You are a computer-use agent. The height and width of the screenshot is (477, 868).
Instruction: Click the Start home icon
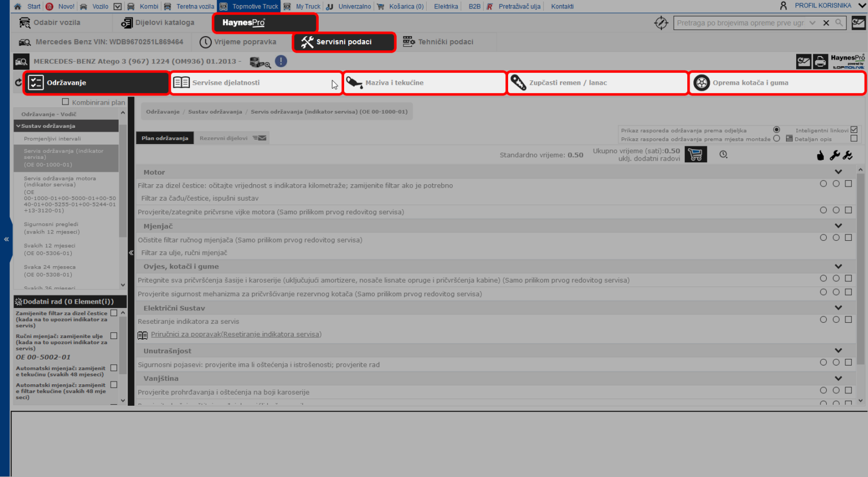(x=18, y=7)
